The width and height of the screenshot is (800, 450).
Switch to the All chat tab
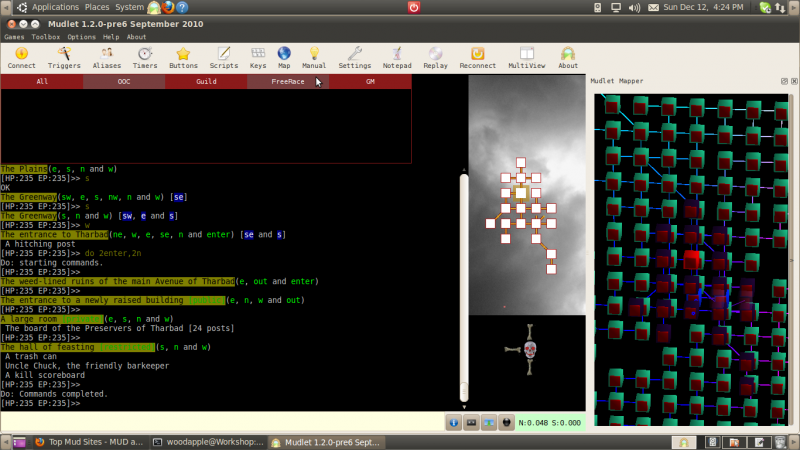42,82
